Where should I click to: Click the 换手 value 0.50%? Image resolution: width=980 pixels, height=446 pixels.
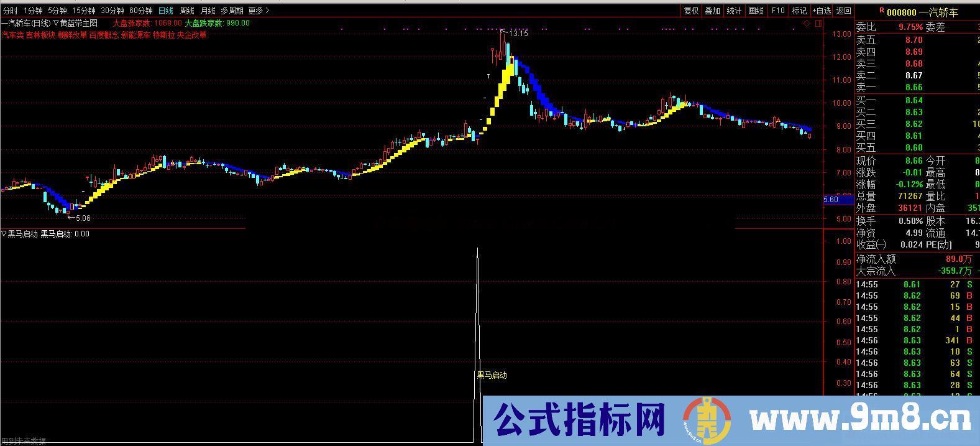coord(911,221)
